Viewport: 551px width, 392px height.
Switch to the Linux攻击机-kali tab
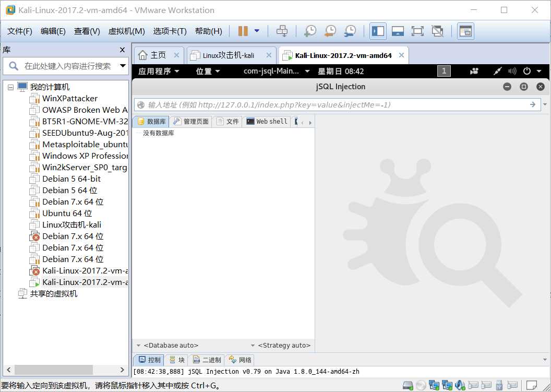tap(229, 55)
